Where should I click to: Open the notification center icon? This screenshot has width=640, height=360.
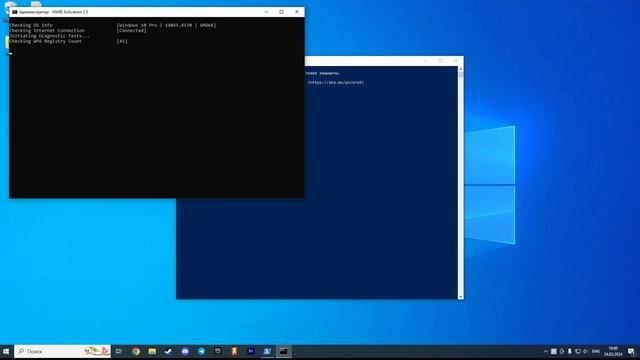coord(631,351)
